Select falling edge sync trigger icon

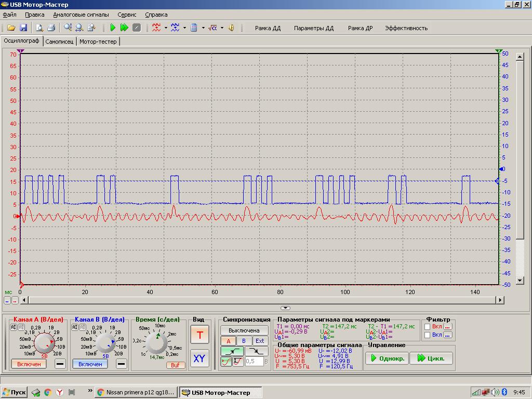(257, 351)
